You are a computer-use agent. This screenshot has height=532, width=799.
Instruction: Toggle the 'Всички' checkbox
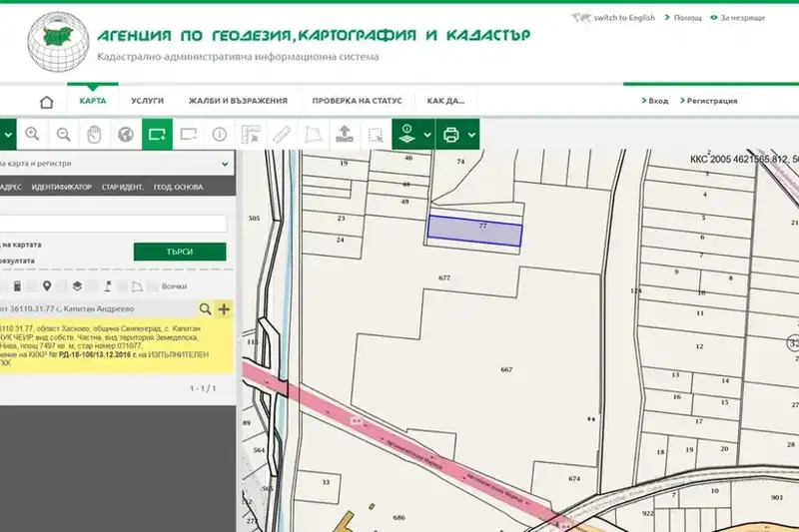pyautogui.click(x=152, y=286)
